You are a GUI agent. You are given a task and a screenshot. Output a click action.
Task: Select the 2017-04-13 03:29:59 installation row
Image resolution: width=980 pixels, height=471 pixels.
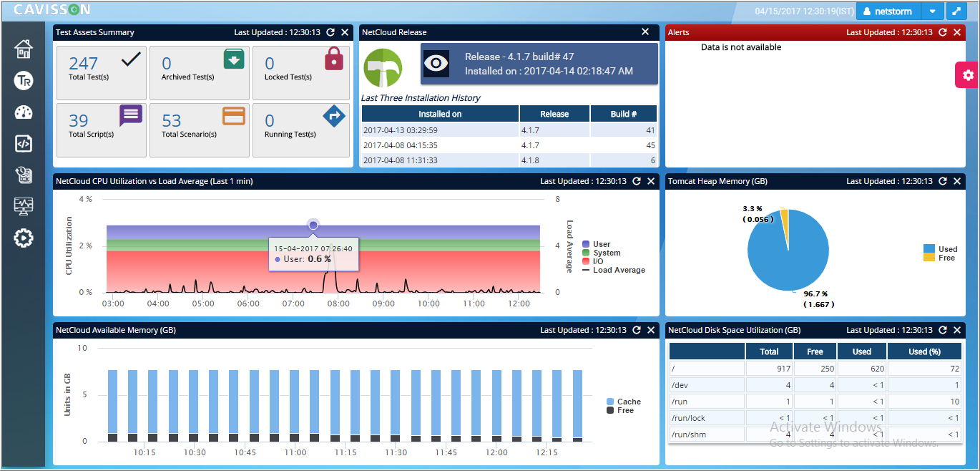point(509,130)
